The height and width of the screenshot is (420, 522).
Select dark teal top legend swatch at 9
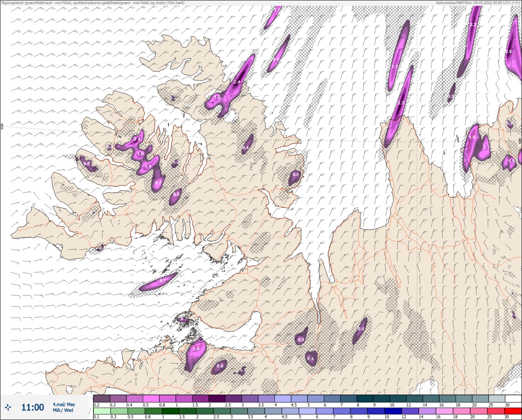[x=381, y=398]
